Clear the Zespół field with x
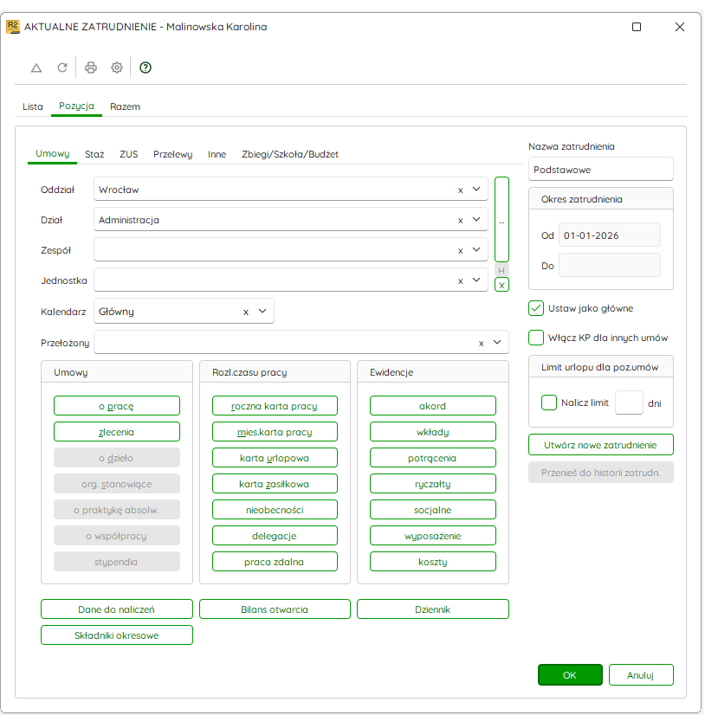 click(x=460, y=251)
